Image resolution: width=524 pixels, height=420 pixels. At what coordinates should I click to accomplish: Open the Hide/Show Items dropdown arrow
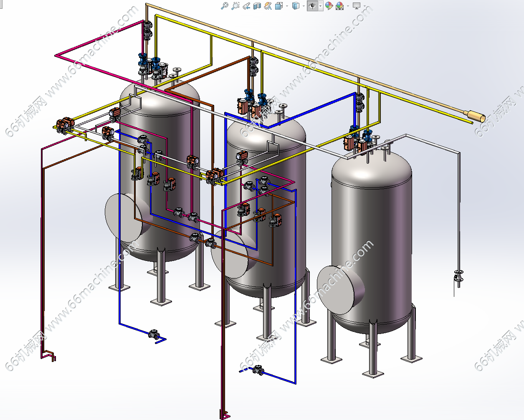[320, 6]
